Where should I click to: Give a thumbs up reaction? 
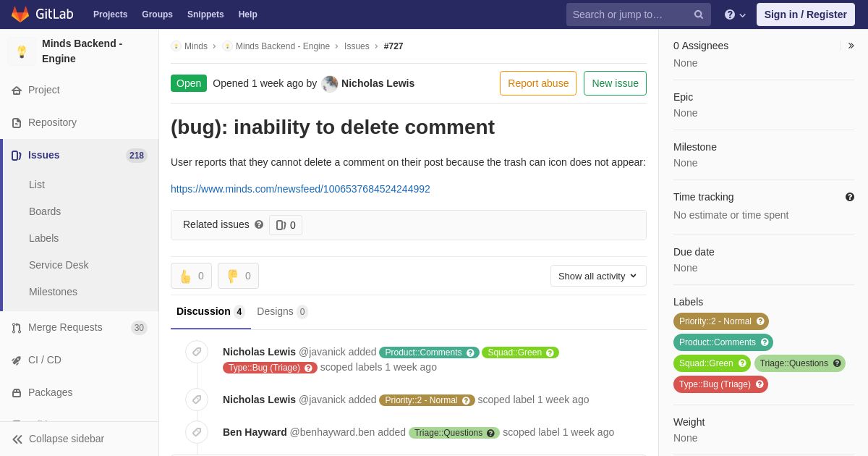pos(191,276)
